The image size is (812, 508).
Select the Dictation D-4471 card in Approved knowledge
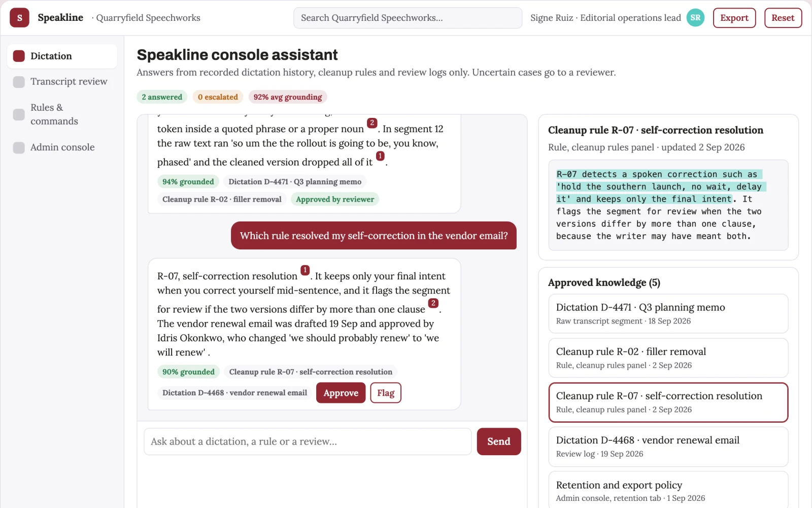tap(668, 313)
